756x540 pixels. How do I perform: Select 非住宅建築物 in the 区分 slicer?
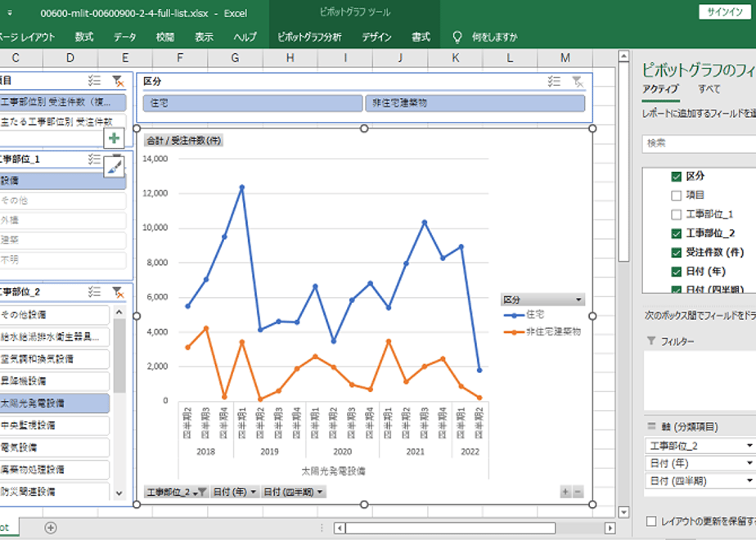[475, 103]
